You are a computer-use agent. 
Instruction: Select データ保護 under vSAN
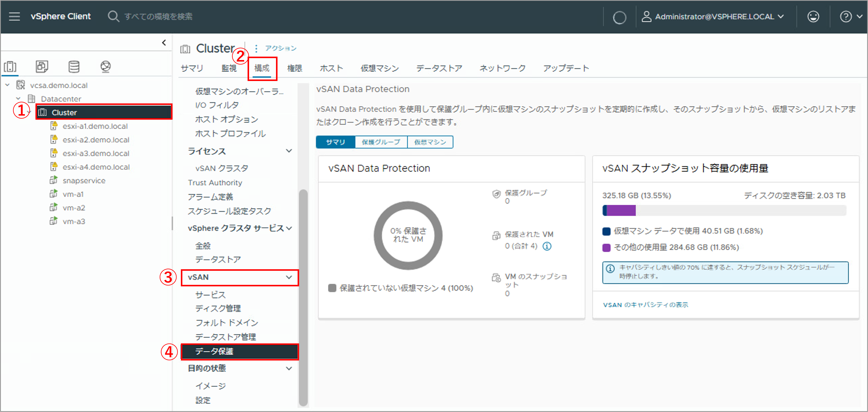pos(240,351)
